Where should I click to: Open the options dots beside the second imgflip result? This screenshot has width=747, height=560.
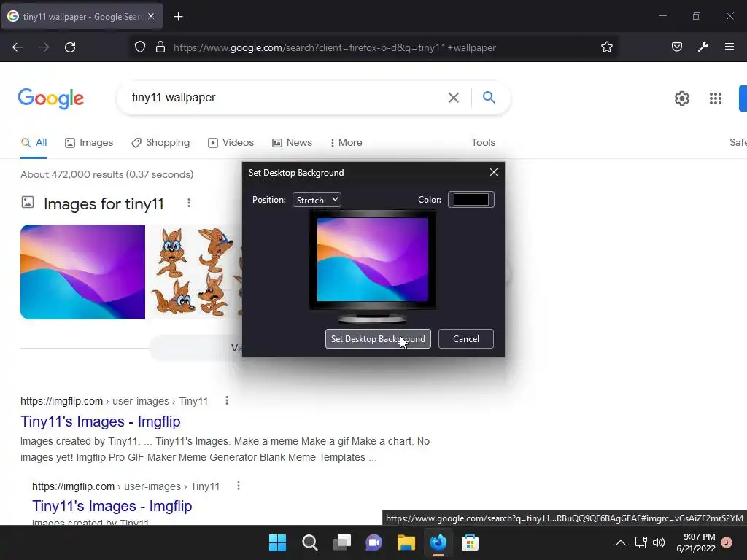(x=239, y=486)
